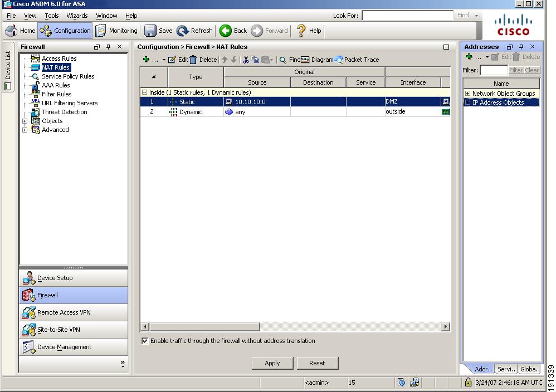
Task: Pin the Firewall panel
Action: coord(109,47)
